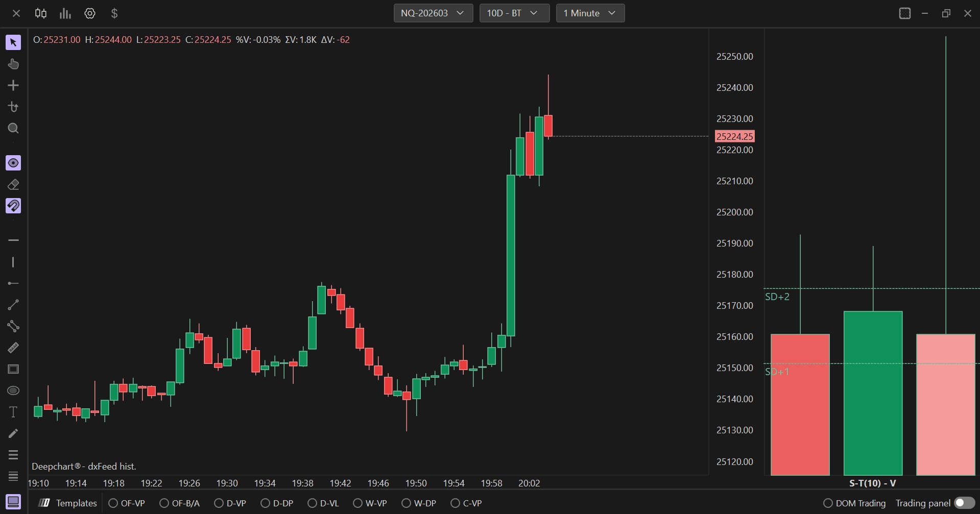Select the OF-VP template radio button

[127, 503]
